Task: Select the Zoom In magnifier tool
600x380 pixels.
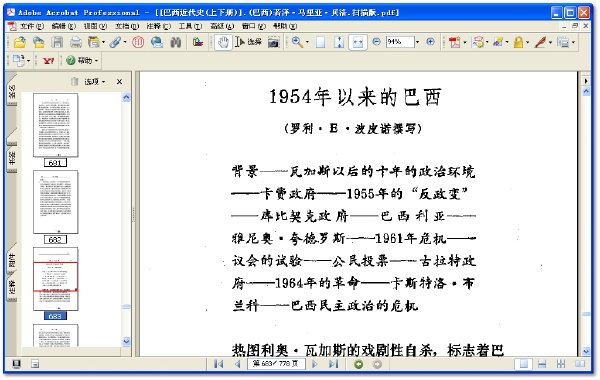Action: point(297,42)
